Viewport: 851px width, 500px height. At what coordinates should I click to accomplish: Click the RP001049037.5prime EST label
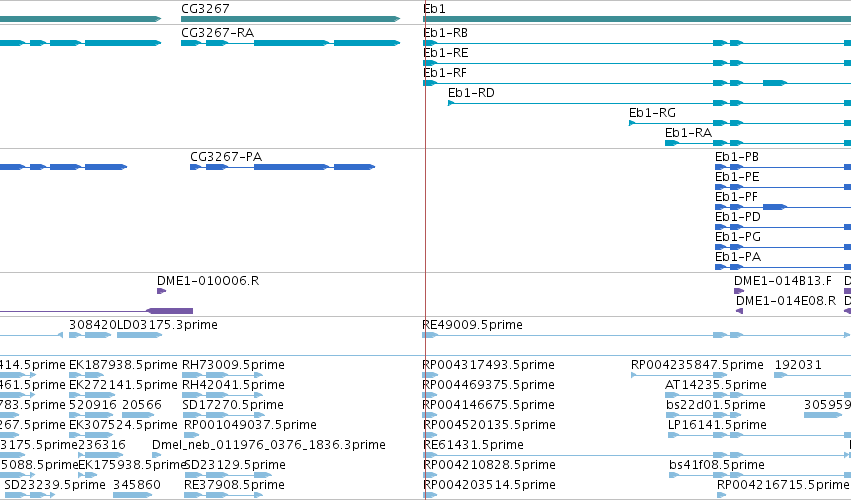pos(250,425)
